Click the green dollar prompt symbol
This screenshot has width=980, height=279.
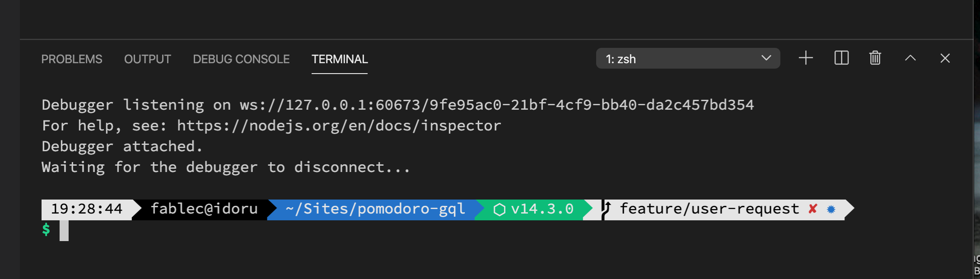tap(46, 229)
